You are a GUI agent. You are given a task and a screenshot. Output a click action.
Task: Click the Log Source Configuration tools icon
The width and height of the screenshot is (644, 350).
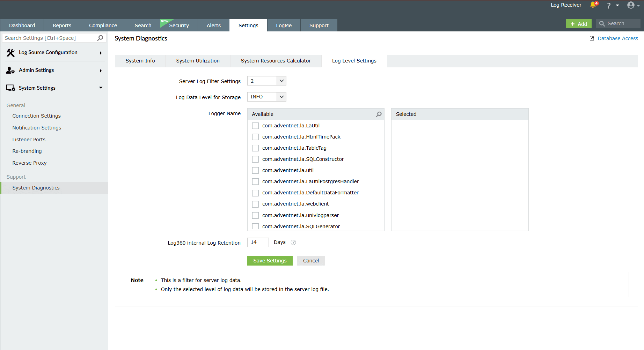click(10, 53)
